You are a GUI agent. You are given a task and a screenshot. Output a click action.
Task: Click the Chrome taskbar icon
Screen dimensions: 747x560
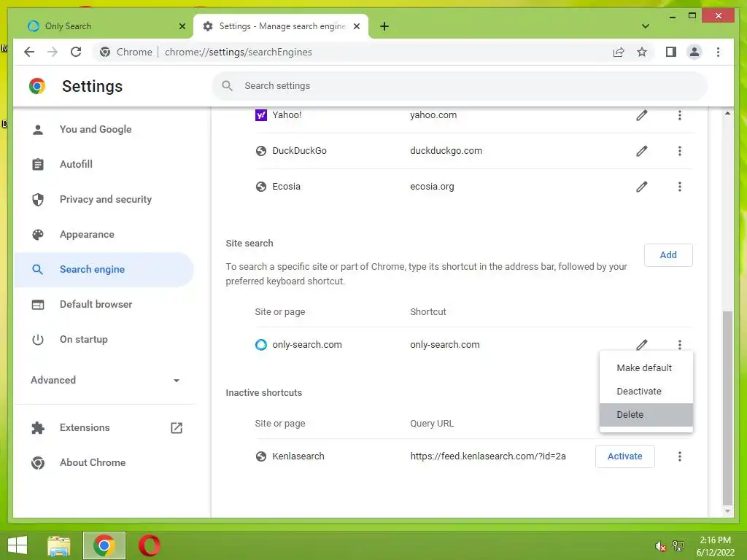[x=104, y=545]
